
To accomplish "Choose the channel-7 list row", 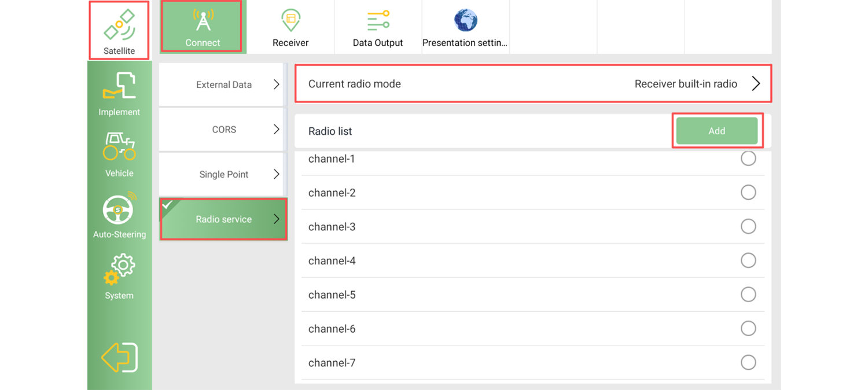I will click(532, 363).
